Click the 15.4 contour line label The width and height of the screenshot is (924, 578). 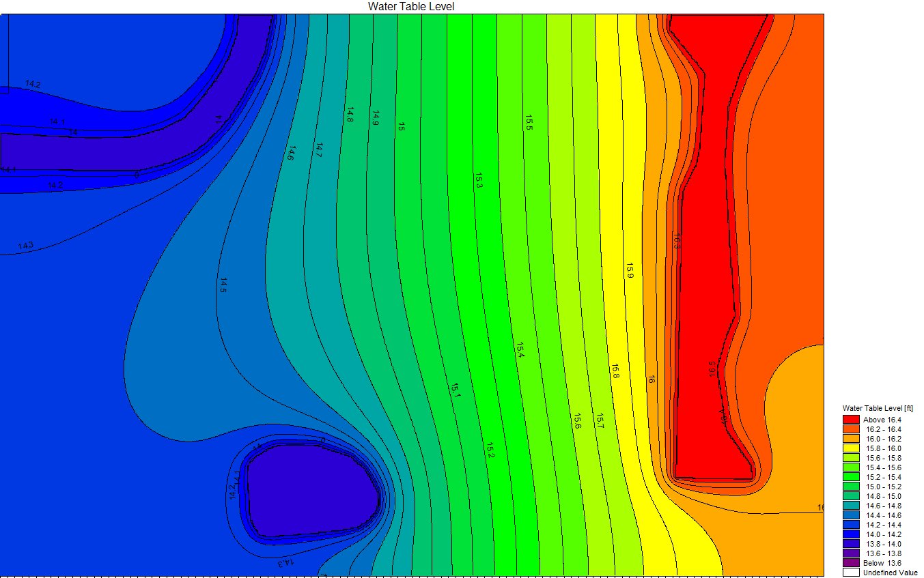[x=520, y=351]
